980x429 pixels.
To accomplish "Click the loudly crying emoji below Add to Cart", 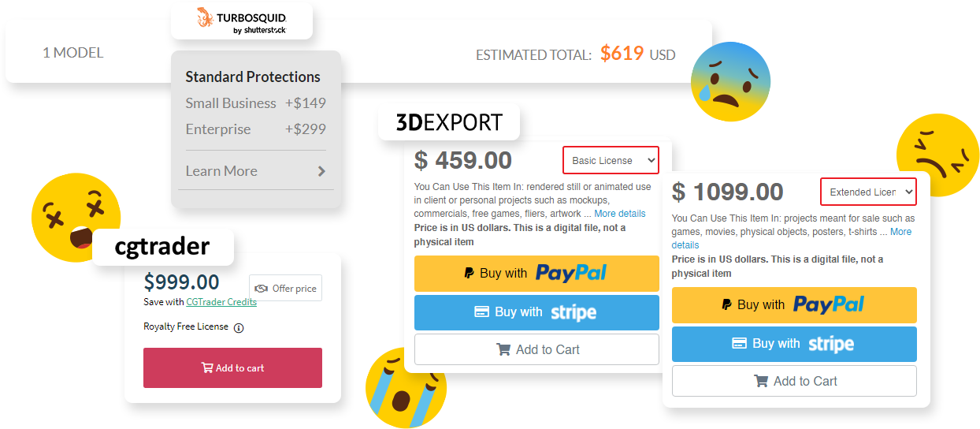I will point(406,388).
